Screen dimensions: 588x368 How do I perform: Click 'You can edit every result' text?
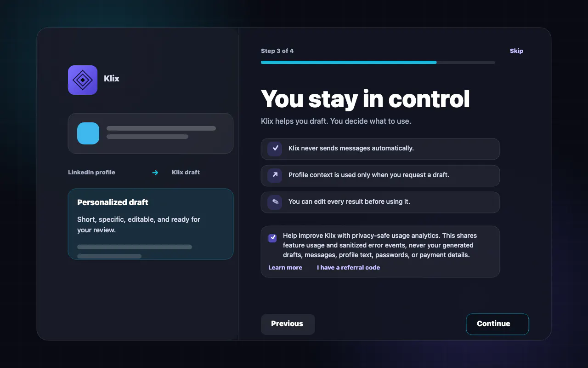(349, 201)
